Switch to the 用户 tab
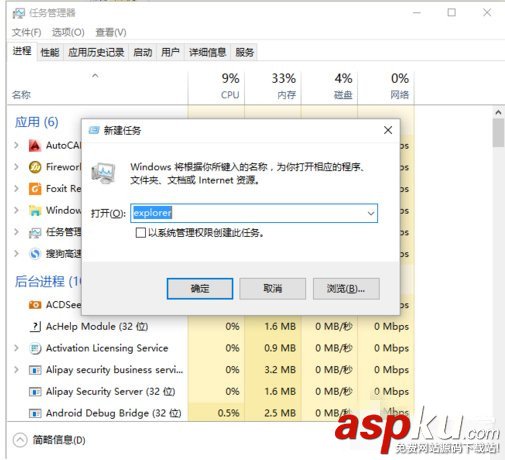 [x=170, y=52]
